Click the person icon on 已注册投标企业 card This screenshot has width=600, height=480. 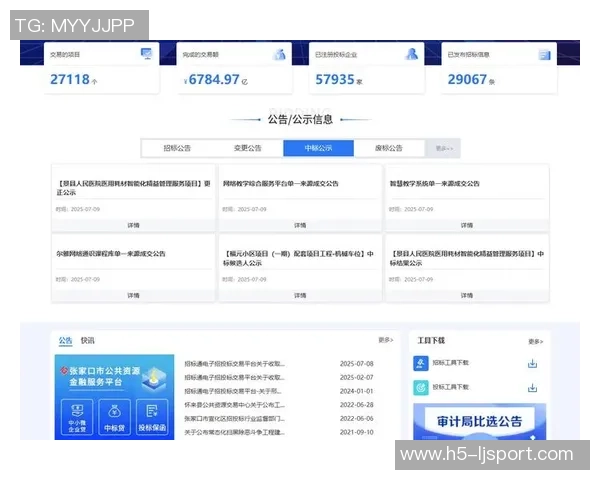[411, 54]
